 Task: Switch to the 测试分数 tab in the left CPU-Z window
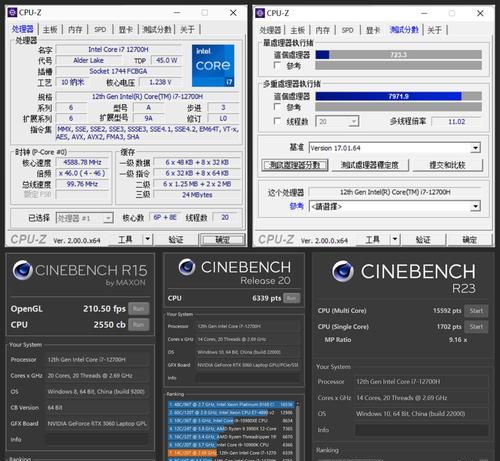157,30
